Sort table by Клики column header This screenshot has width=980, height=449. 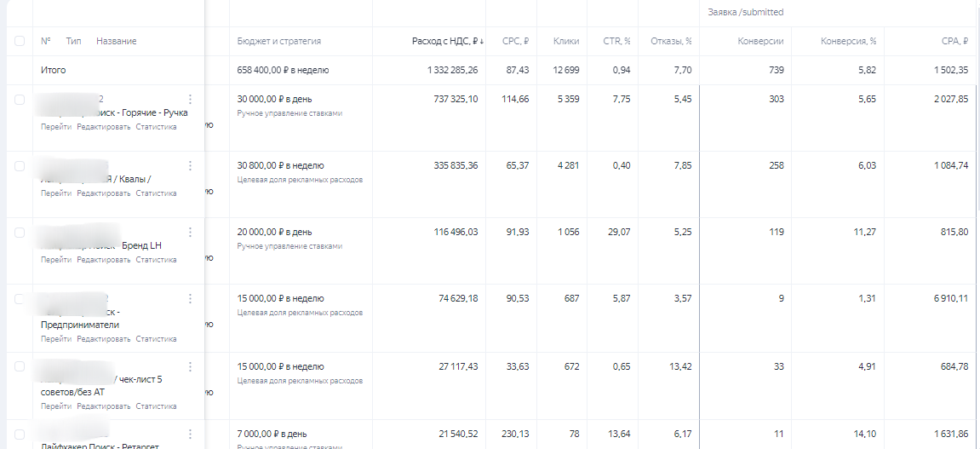point(566,41)
